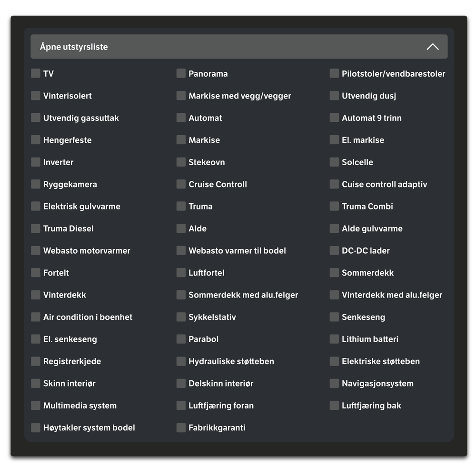Select the DC-DC lader checkbox
Screen dimensions: 476x476
[x=334, y=250]
